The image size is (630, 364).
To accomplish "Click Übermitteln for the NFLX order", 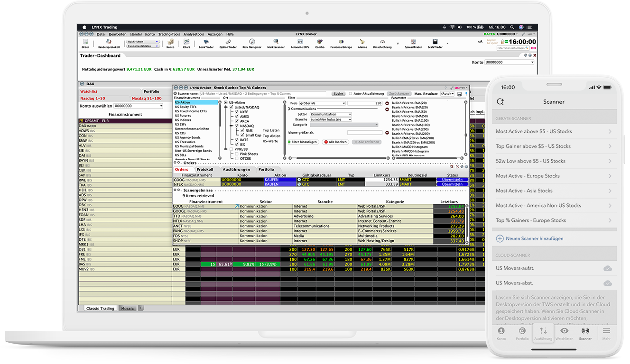I will (452, 184).
